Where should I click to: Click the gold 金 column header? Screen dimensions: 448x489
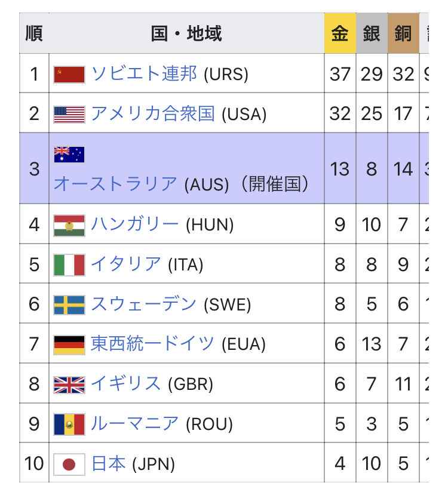point(340,33)
